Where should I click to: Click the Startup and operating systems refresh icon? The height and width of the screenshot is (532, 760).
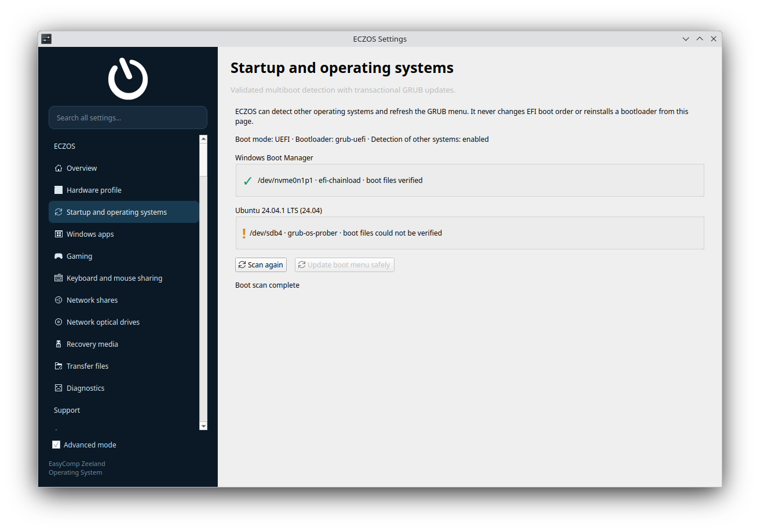click(59, 212)
